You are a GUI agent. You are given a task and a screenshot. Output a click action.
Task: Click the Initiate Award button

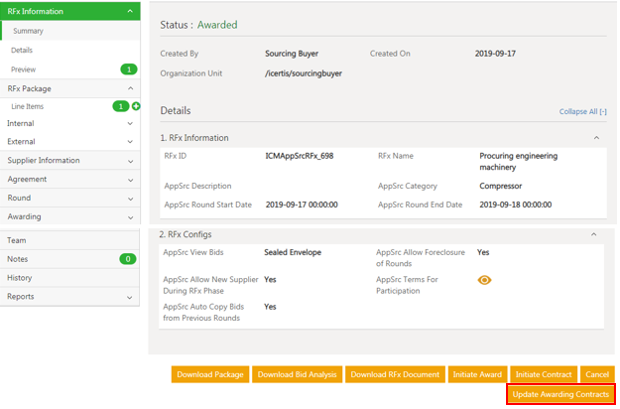point(477,374)
